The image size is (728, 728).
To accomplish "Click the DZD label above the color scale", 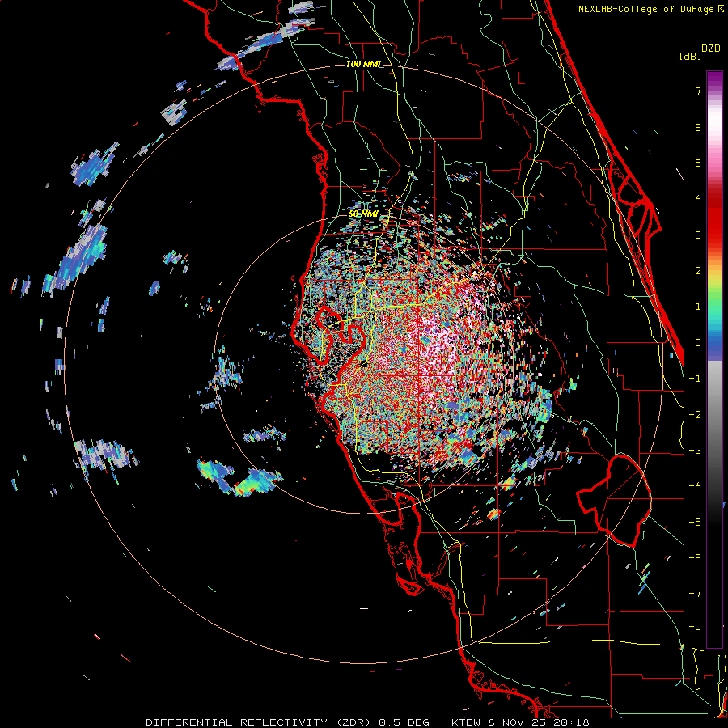I will [711, 49].
